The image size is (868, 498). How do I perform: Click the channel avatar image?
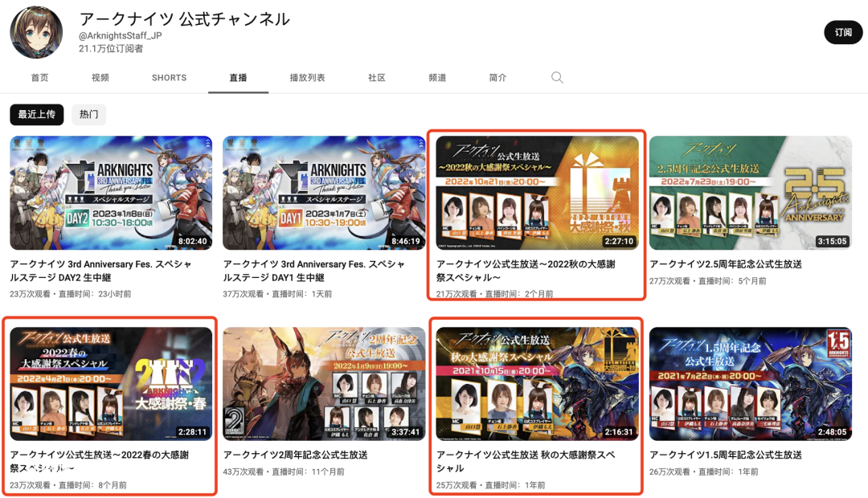point(36,33)
